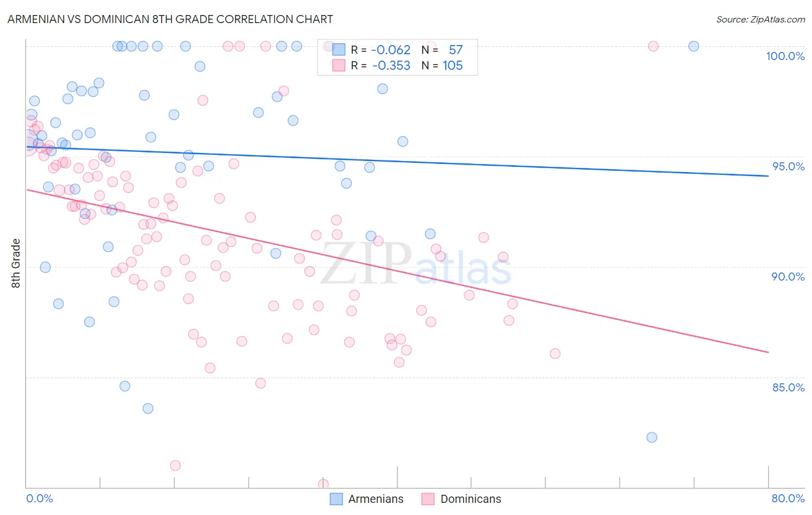This screenshot has width=812, height=515.
Task: Click the chart title text
Action: coord(170,19)
